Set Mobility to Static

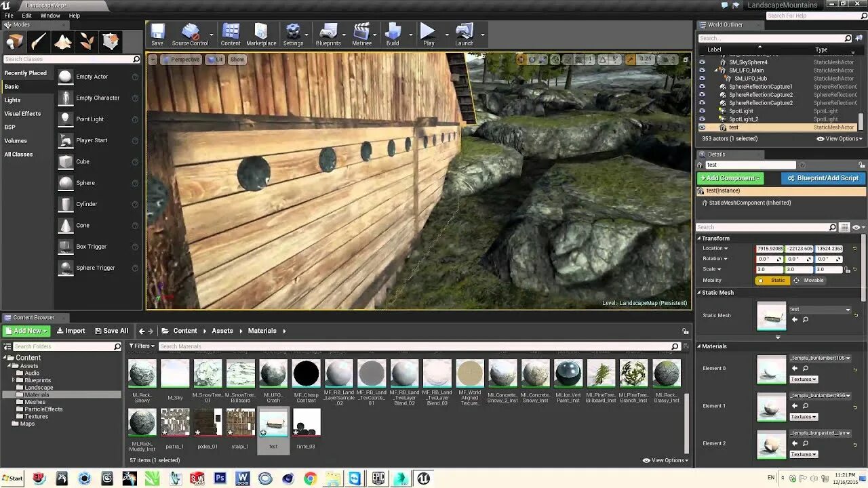coord(772,280)
